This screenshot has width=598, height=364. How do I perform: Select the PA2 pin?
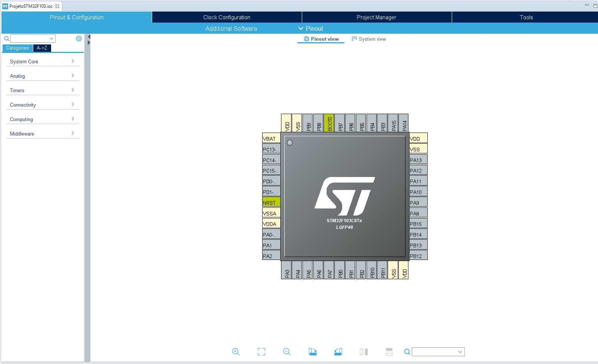tap(271, 256)
